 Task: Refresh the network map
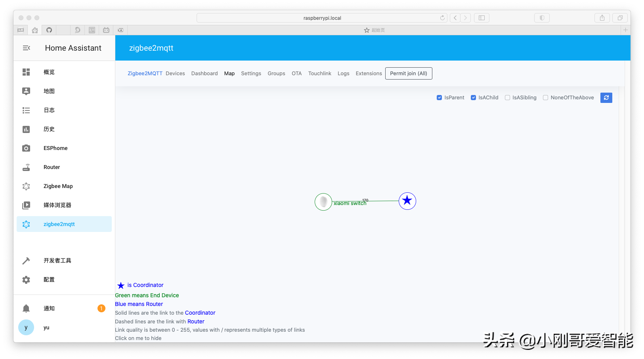click(x=606, y=98)
